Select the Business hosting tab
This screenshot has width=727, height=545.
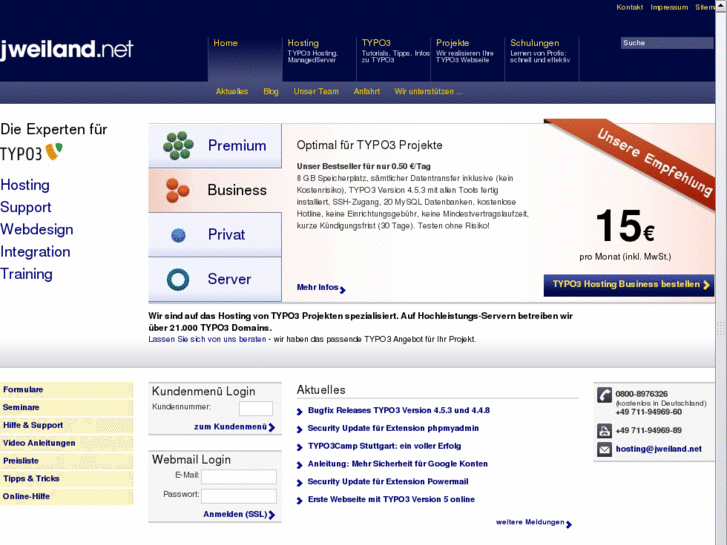tap(215, 190)
